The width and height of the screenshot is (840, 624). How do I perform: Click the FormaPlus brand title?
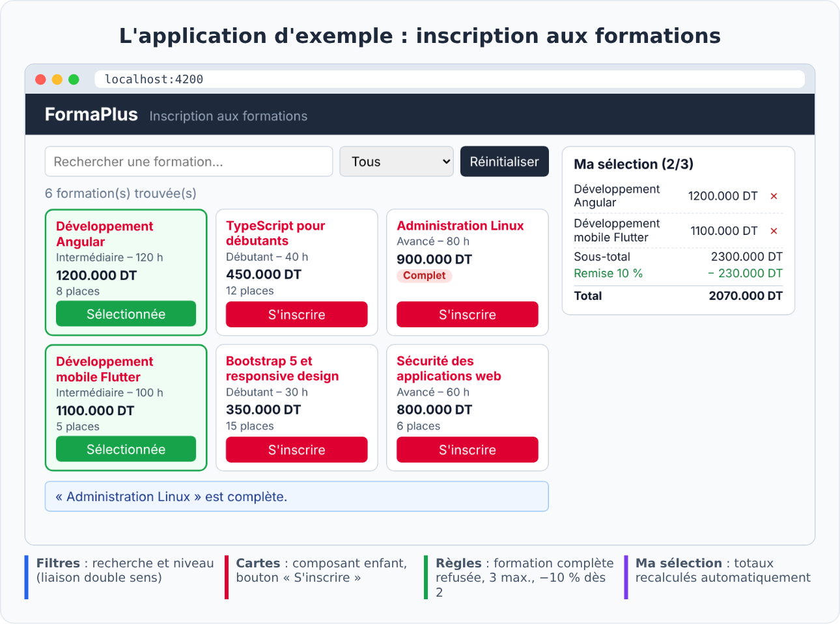coord(91,115)
